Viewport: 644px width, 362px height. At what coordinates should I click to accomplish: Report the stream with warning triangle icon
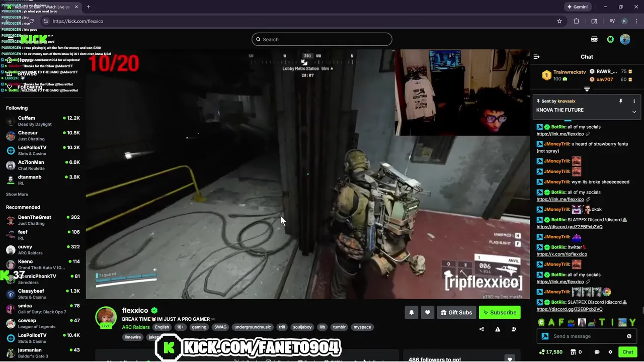pos(498,329)
